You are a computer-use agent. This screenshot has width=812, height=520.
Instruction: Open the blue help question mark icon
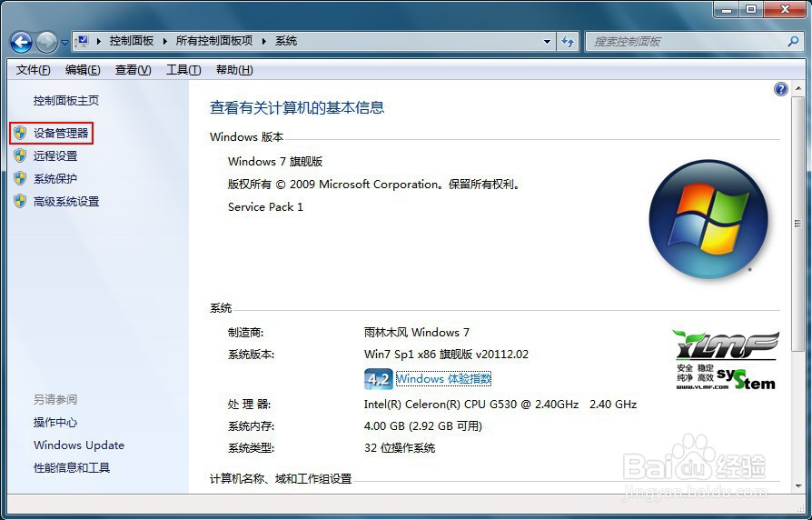coord(780,89)
